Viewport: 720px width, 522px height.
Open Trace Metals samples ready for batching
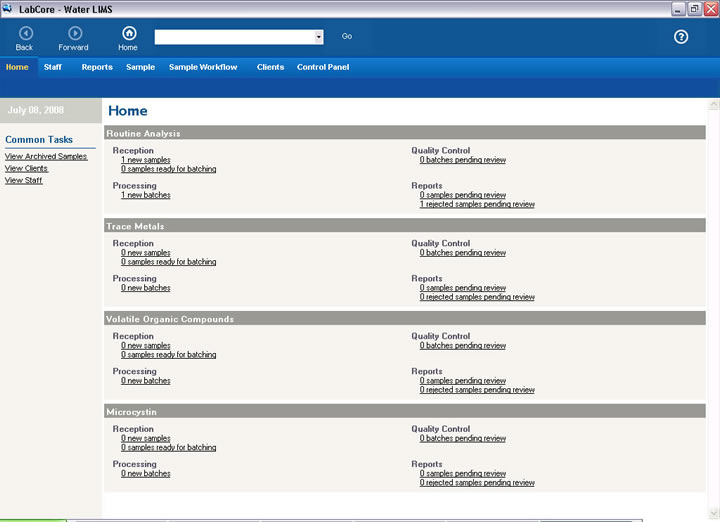[169, 262]
